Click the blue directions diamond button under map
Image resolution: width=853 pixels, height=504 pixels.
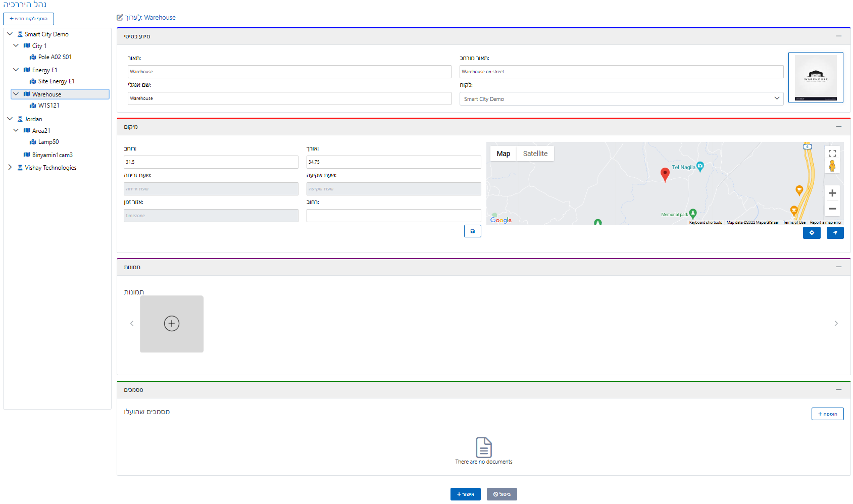[812, 233]
